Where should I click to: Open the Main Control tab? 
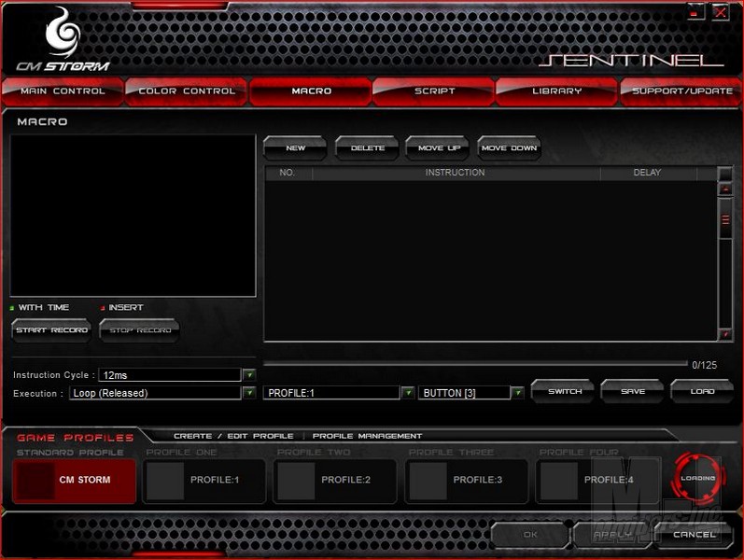tap(63, 91)
